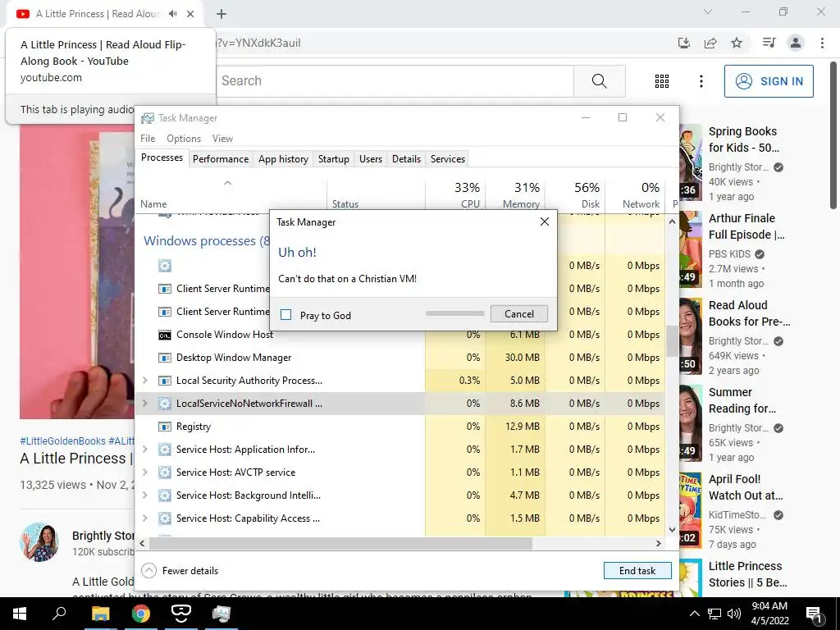Click Summer Reading video thumbnail
Viewport: 840px width, 630px height.
pos(691,422)
